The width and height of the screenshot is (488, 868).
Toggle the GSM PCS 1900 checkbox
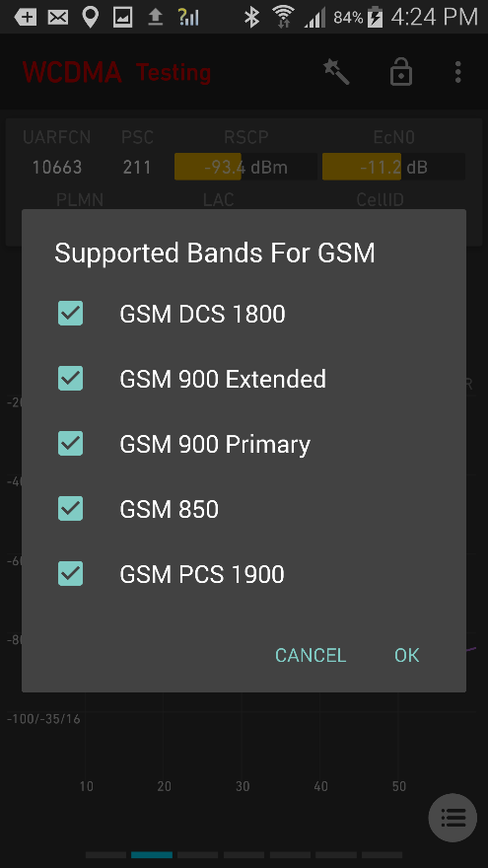[x=70, y=573]
